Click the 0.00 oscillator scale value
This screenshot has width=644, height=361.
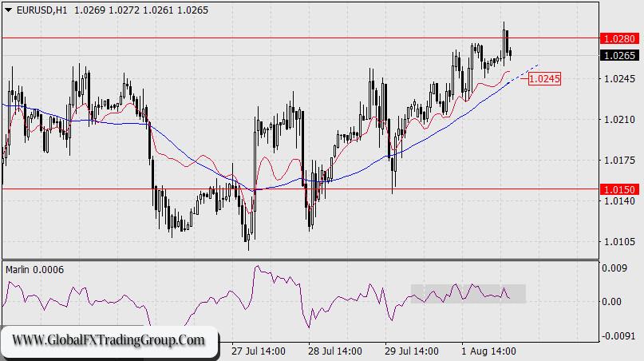click(611, 302)
